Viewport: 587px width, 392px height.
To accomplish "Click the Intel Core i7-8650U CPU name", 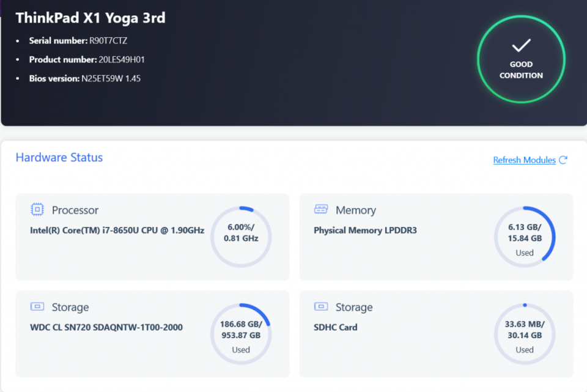I will click(x=117, y=231).
